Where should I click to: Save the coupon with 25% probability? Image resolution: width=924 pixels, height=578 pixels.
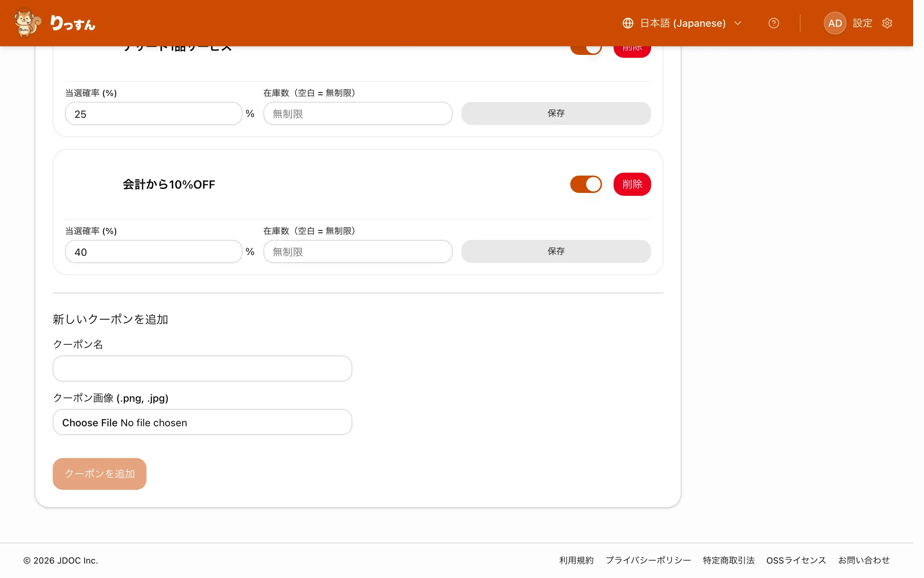point(556,113)
